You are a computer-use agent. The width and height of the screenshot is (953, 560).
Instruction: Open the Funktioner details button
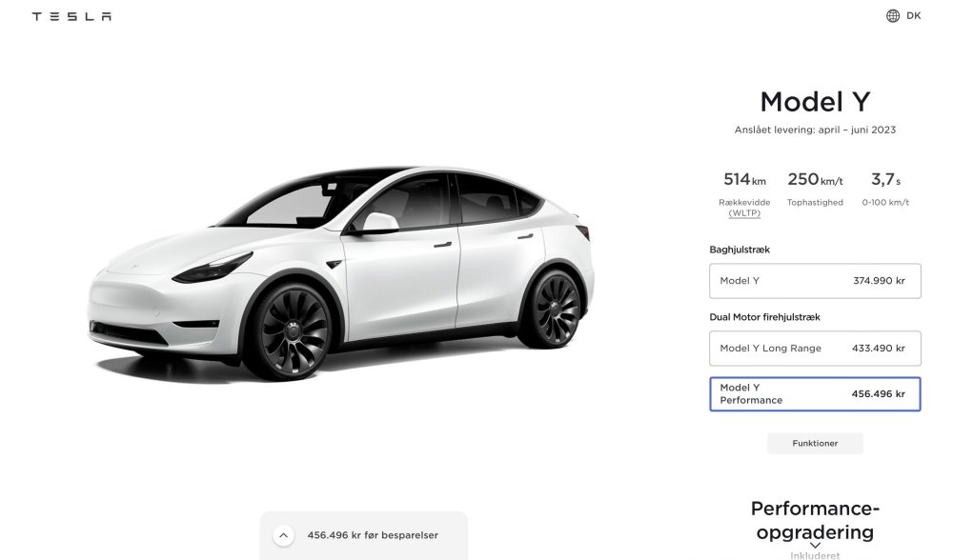coord(815,444)
